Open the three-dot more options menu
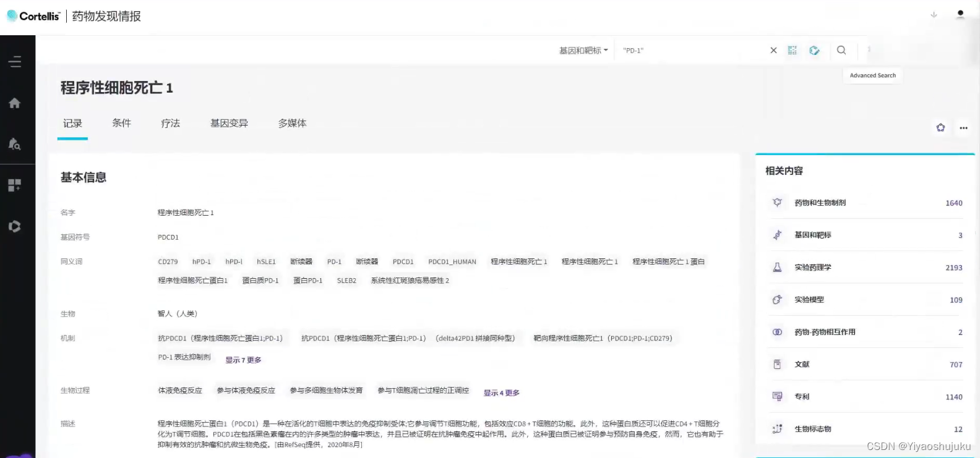This screenshot has height=458, width=980. [x=963, y=128]
